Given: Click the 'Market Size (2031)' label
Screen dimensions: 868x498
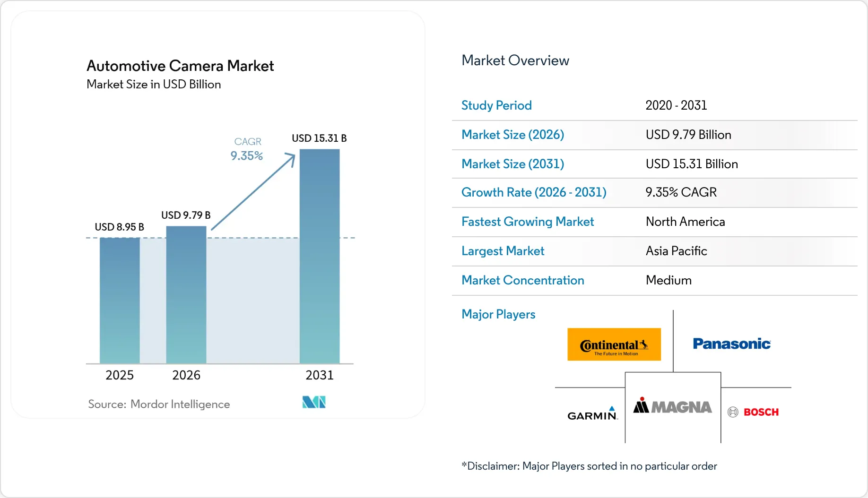Looking at the screenshot, I should (x=513, y=164).
